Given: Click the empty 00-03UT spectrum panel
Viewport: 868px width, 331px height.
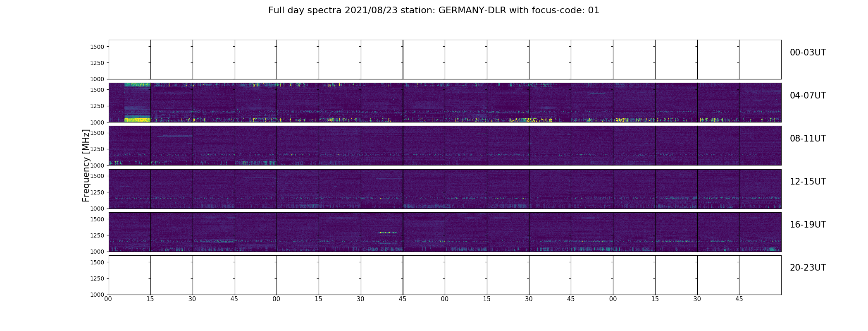Looking at the screenshot, I should (x=445, y=60).
